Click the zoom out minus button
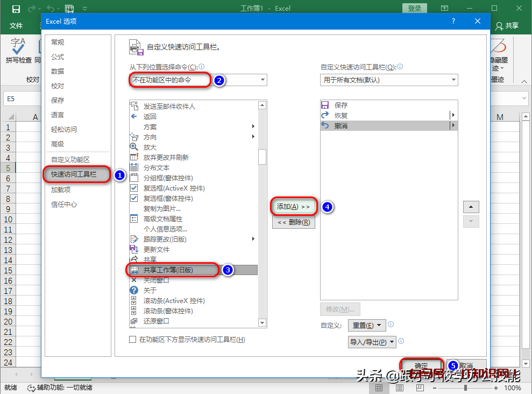This screenshot has height=394, width=532. pyautogui.click(x=435, y=388)
